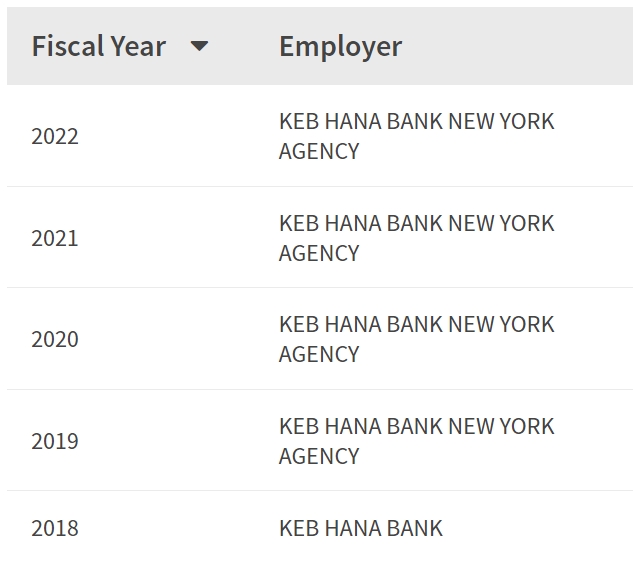Select the 2021 fiscal year cell

(55, 238)
